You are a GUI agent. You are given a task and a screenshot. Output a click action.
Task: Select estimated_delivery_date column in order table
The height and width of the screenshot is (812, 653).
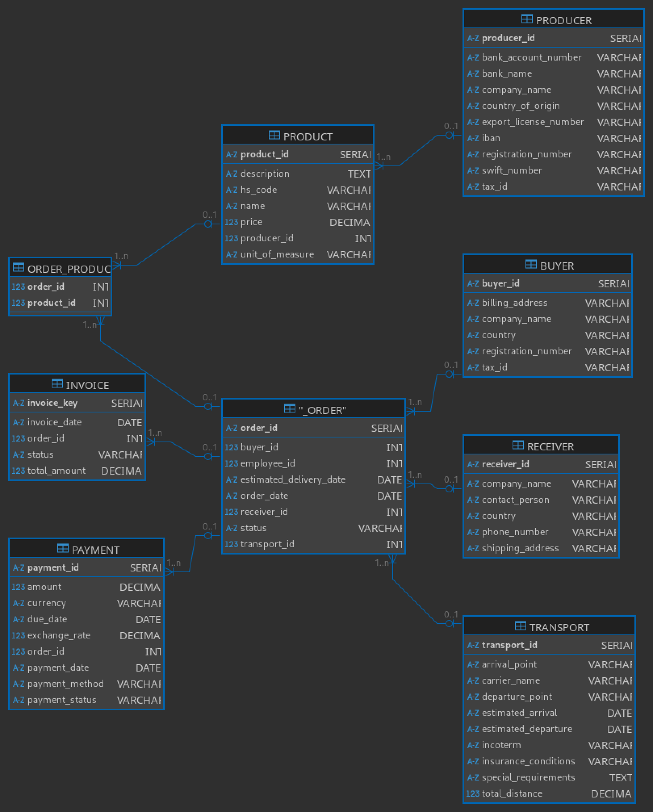pos(293,480)
